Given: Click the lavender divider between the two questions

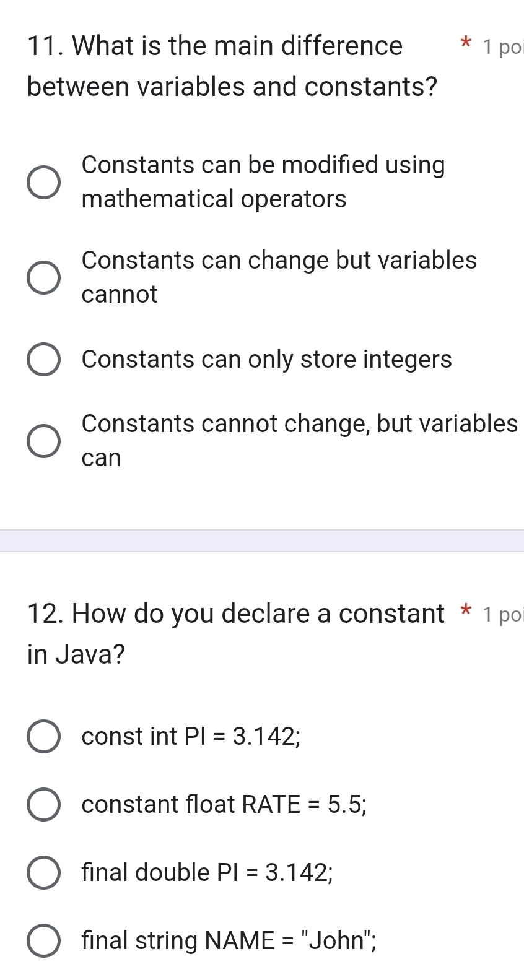Looking at the screenshot, I should pyautogui.click(x=262, y=540).
